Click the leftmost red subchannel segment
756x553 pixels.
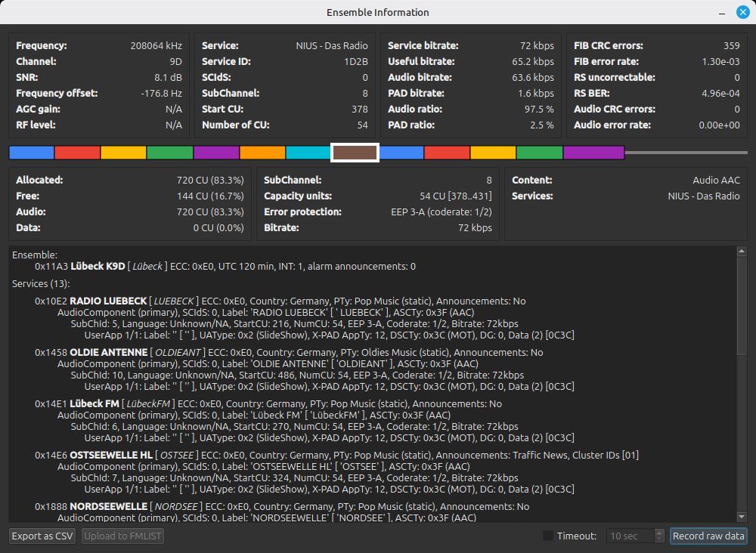click(77, 153)
